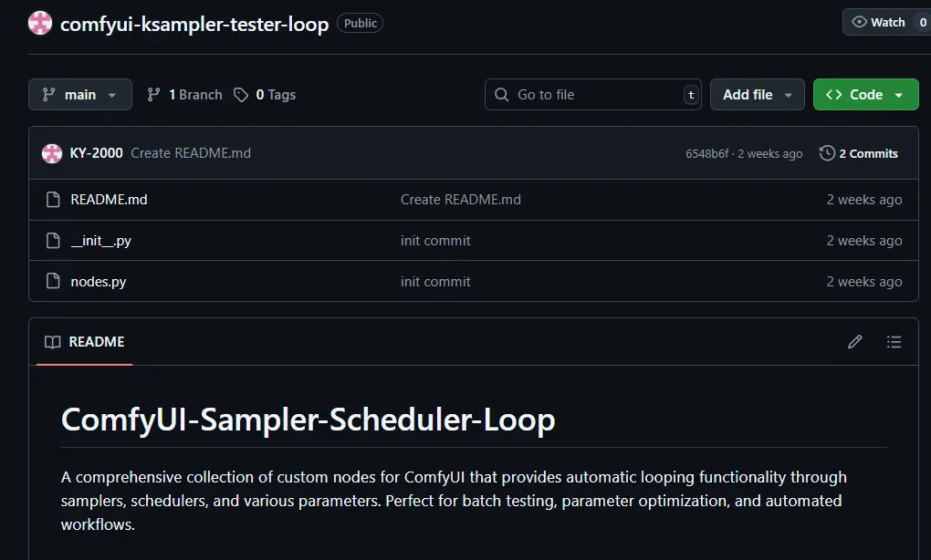Click the file icon beside nodes.py
The image size is (931, 560).
(52, 281)
